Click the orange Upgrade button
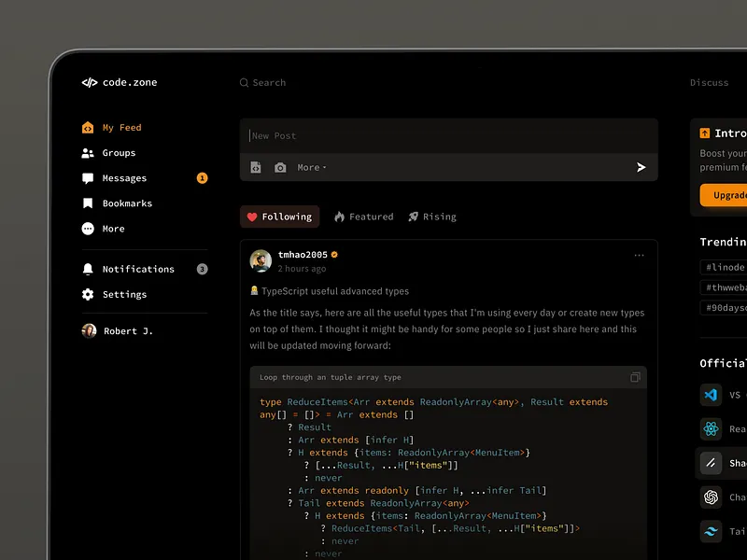The width and height of the screenshot is (747, 560). pyautogui.click(x=726, y=195)
